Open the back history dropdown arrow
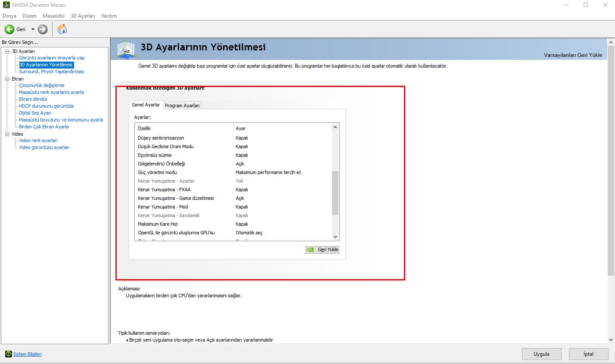The image size is (615, 364). 33,29
